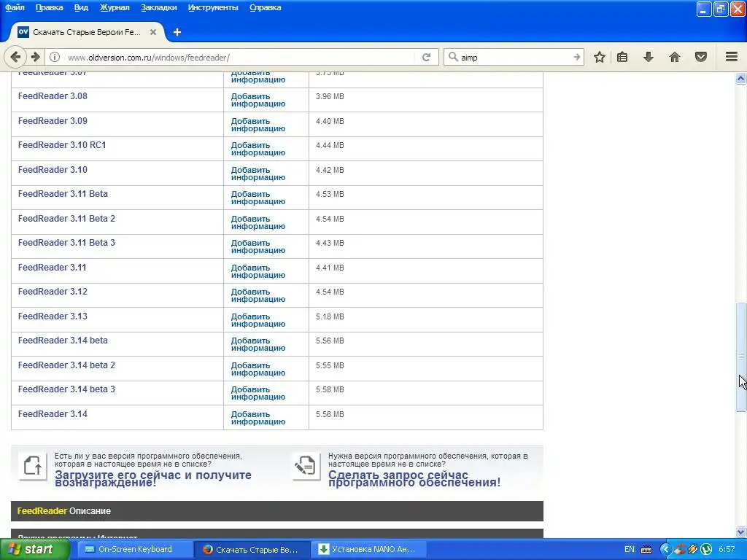Submit search with the arrow in search box
The width and height of the screenshot is (747, 560).
[x=576, y=57]
